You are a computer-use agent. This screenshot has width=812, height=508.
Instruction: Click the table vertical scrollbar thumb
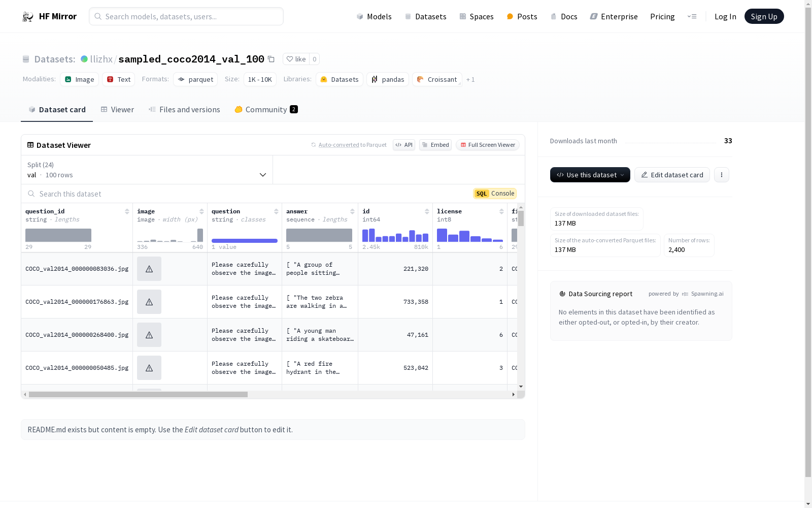point(521,218)
